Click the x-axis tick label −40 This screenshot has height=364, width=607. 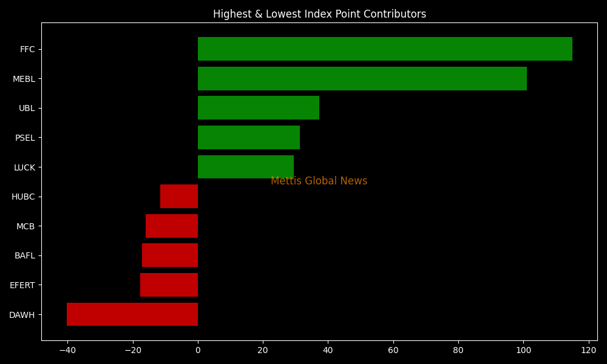coord(67,351)
